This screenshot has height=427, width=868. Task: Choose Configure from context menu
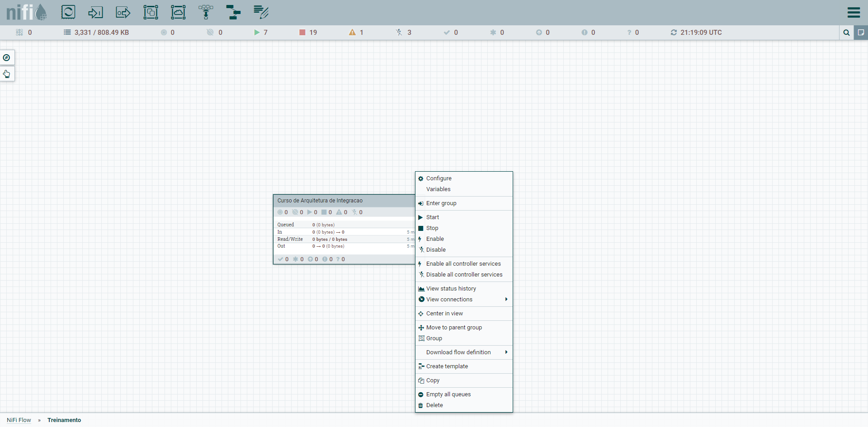coord(464,178)
